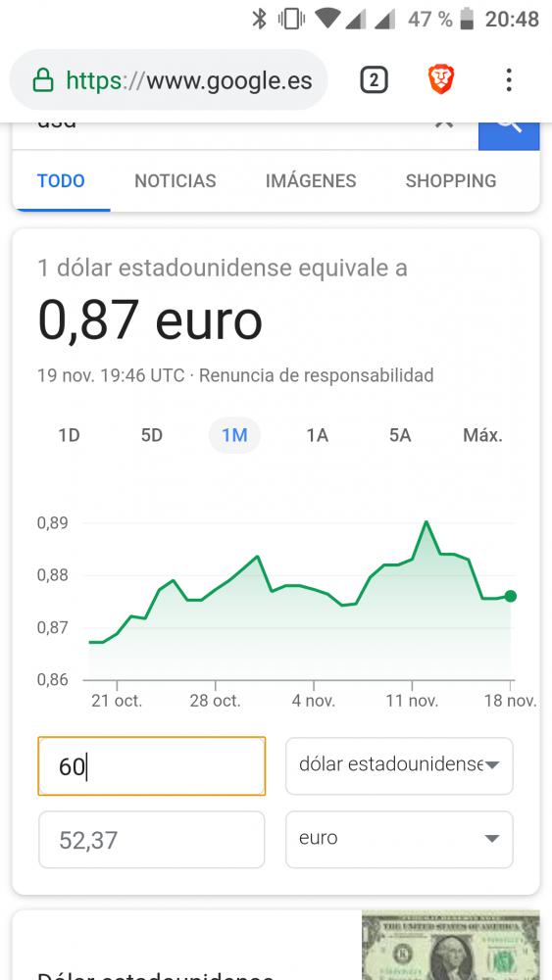Switch to the NOTICIAS tab
The image size is (552, 980).
tap(176, 181)
